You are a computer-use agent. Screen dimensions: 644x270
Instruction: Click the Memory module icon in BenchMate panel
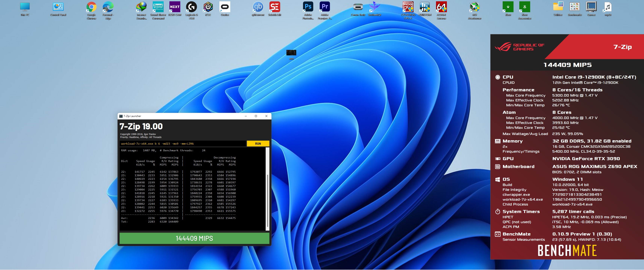[x=497, y=141]
